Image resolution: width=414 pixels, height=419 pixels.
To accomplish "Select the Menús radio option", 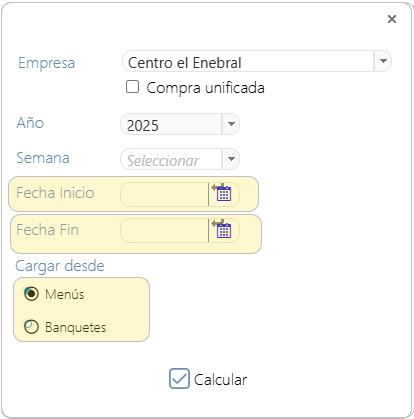I will (31, 294).
